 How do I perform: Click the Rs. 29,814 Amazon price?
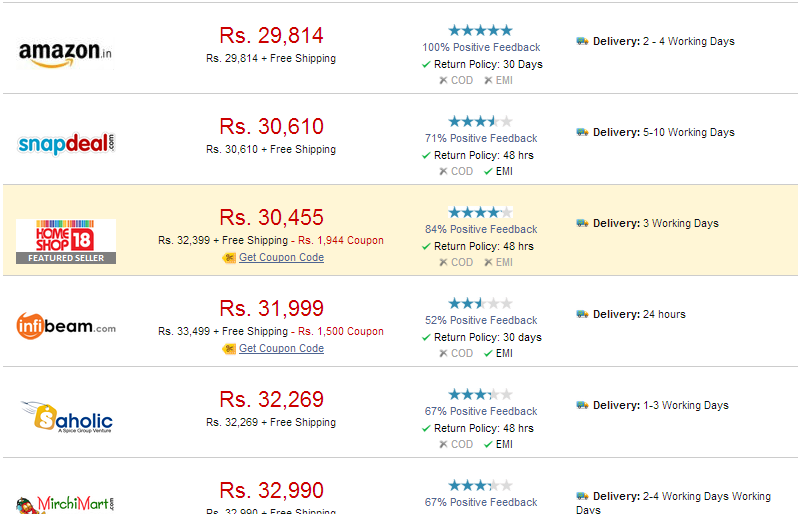click(x=271, y=36)
